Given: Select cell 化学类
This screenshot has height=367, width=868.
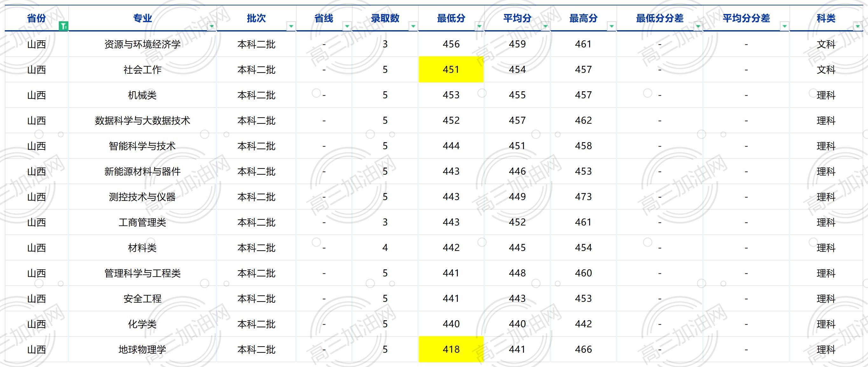Looking at the screenshot, I should tap(142, 324).
